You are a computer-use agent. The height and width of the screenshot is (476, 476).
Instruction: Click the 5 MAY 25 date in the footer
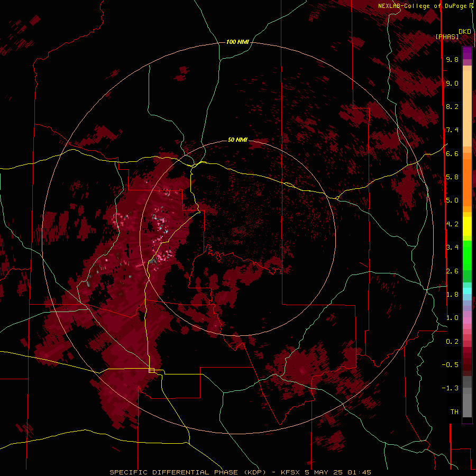pos(324,472)
